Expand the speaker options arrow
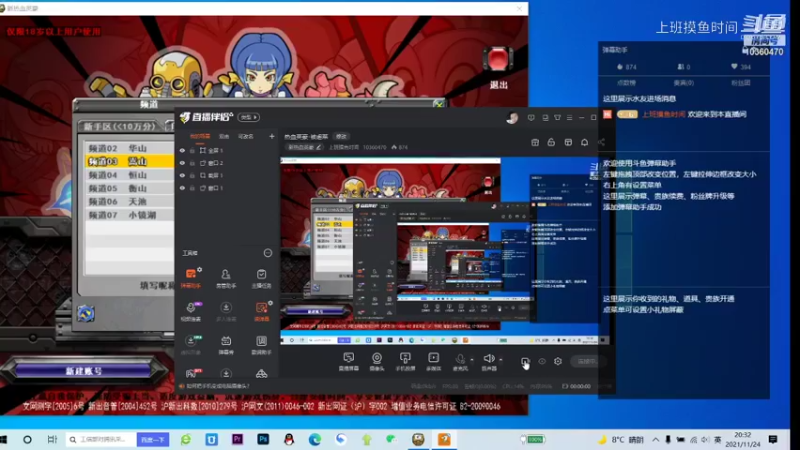This screenshot has width=800, height=450. click(501, 360)
